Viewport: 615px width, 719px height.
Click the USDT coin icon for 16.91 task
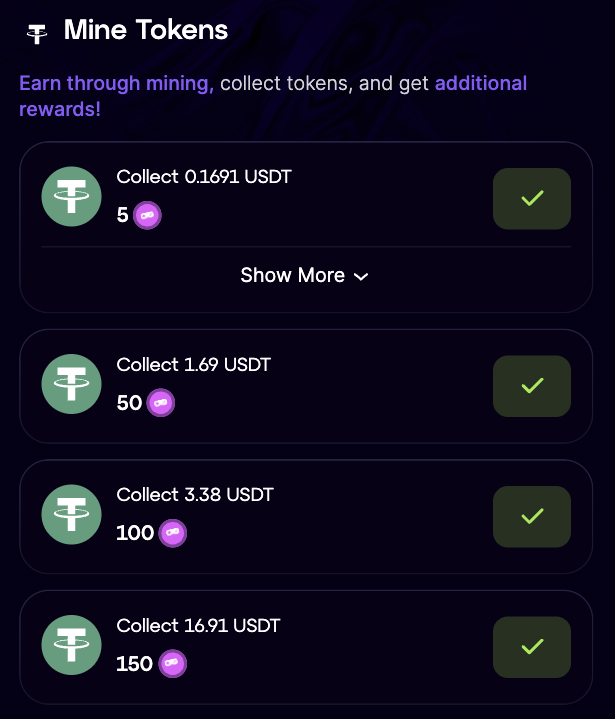click(x=72, y=645)
